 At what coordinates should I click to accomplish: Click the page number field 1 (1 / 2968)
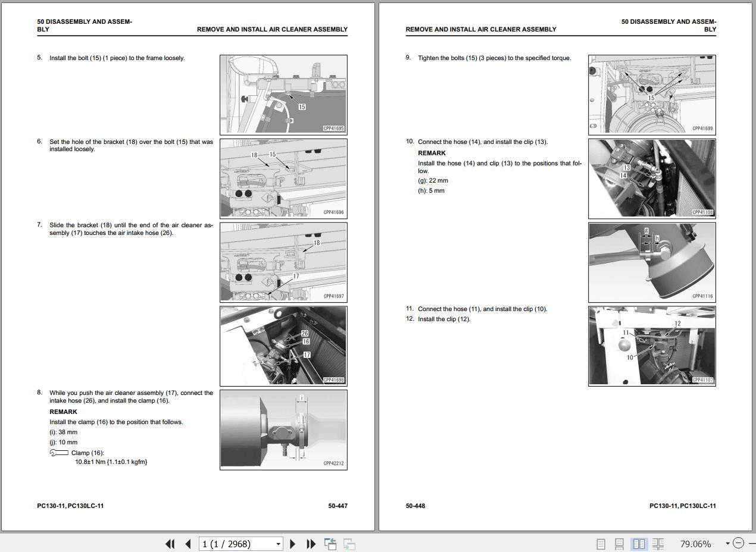(236, 544)
